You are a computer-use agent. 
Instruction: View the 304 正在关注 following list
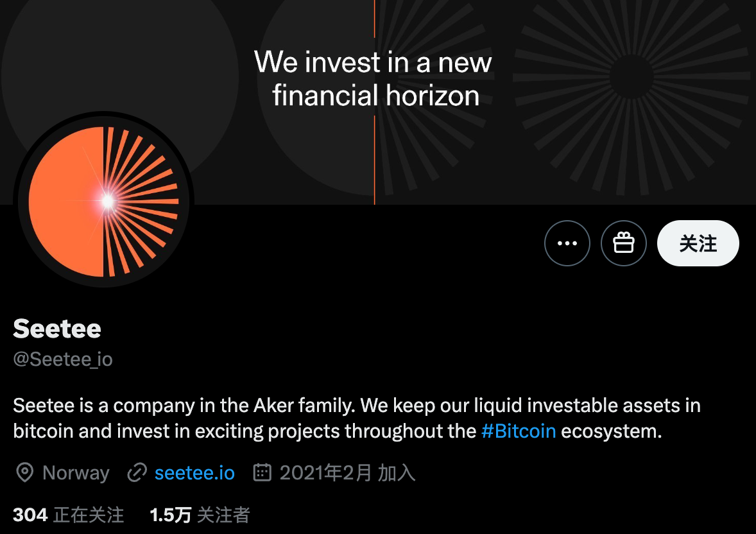point(68,515)
